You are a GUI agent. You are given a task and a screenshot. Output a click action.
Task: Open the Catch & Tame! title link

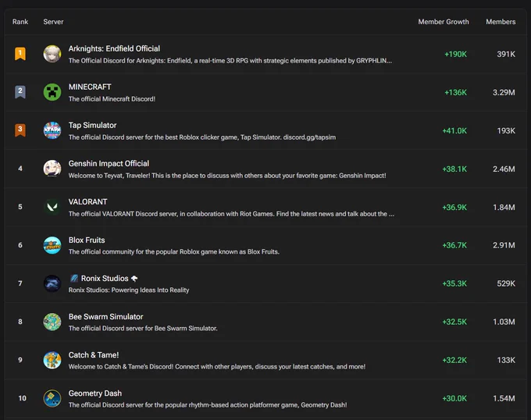94,354
